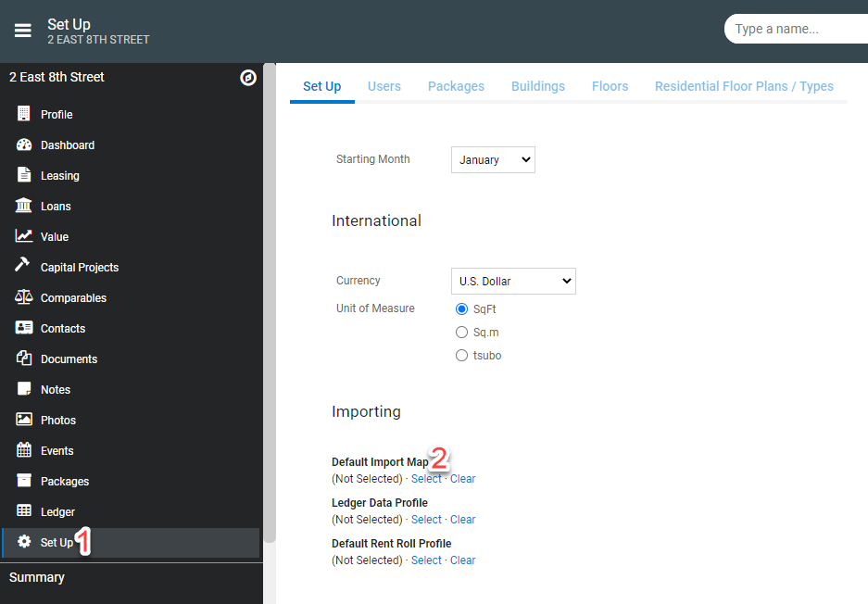
Task: Click the sidebar vertical scrollbar
Action: click(270, 303)
